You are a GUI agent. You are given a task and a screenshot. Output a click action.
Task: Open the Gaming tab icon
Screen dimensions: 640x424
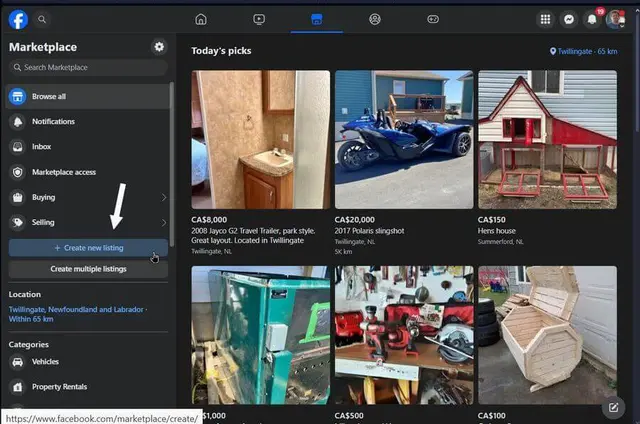(x=433, y=19)
